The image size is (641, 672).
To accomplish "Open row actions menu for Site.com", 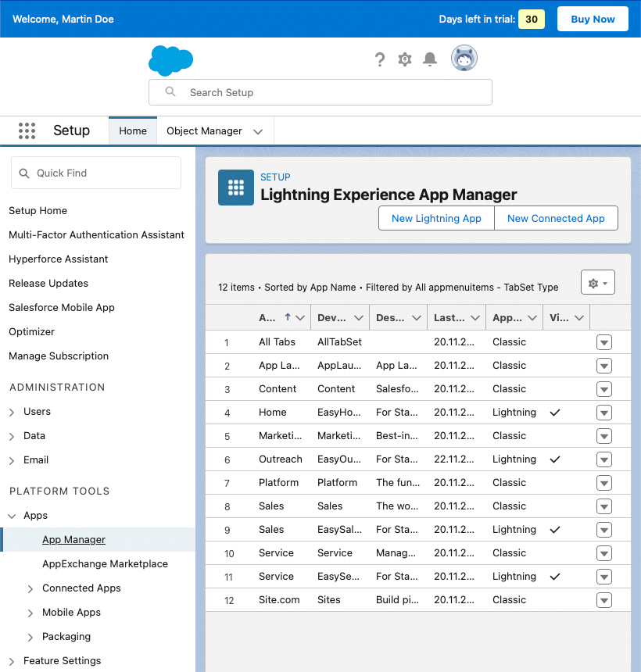I will tap(603, 600).
